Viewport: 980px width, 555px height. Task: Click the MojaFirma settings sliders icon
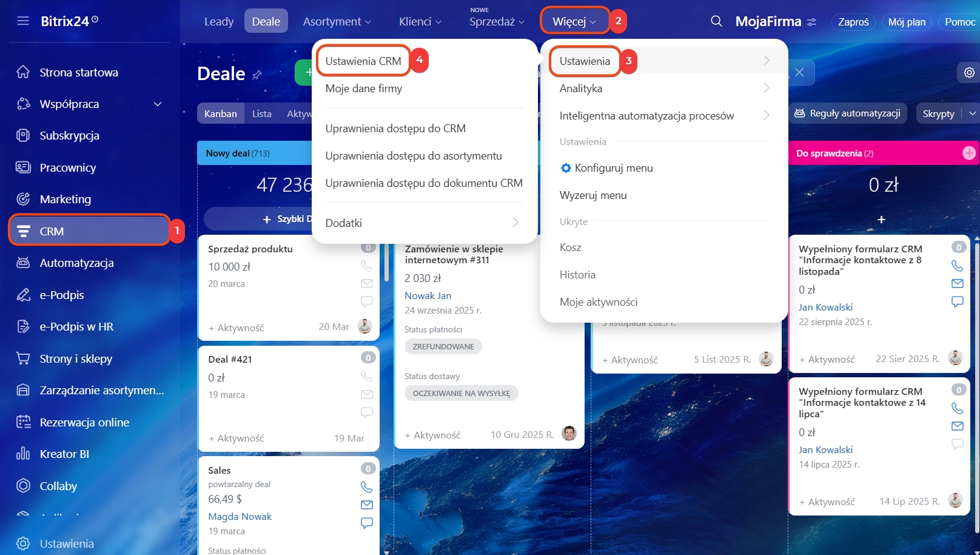[x=812, y=22]
